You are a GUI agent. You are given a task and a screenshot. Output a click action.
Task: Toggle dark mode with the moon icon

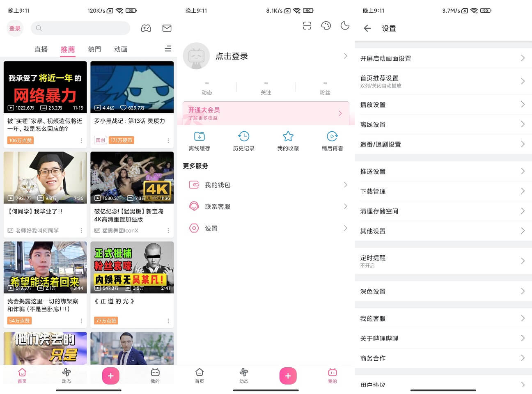point(345,25)
